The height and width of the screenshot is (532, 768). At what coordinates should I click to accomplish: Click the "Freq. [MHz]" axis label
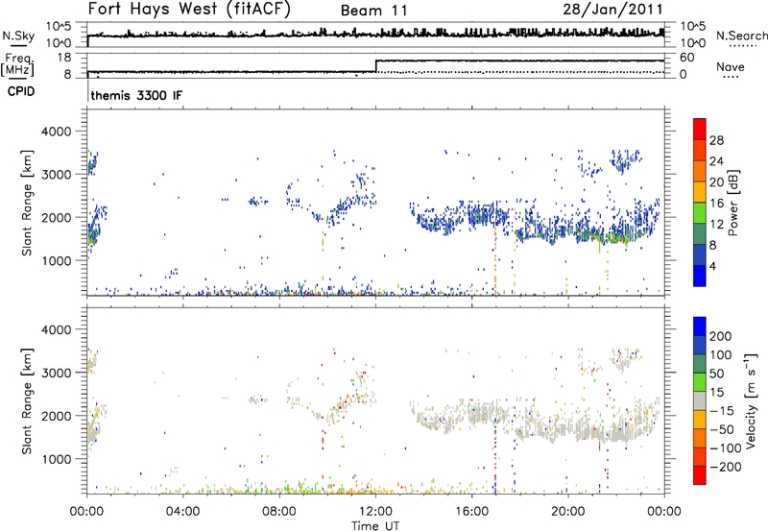[18, 65]
